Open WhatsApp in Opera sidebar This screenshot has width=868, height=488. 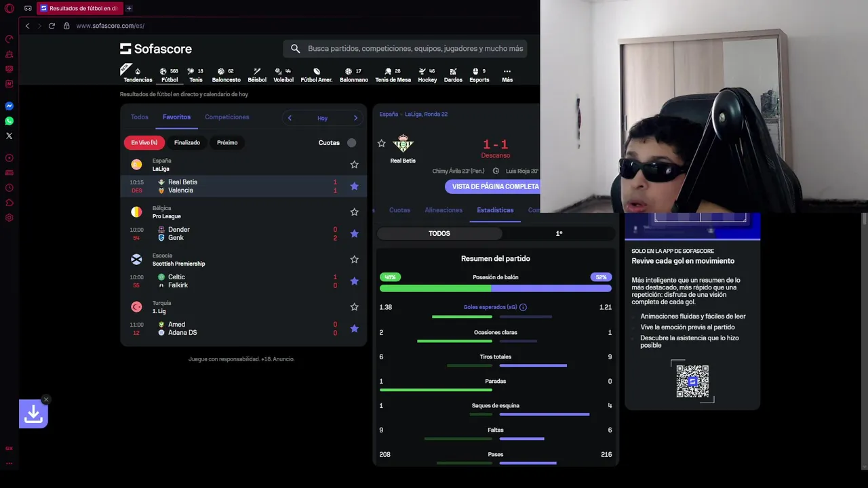click(x=9, y=121)
